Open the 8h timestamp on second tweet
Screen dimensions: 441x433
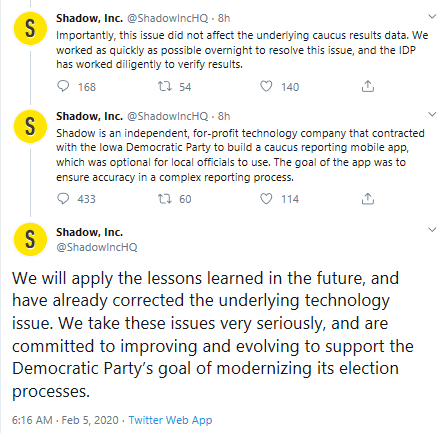click(224, 116)
